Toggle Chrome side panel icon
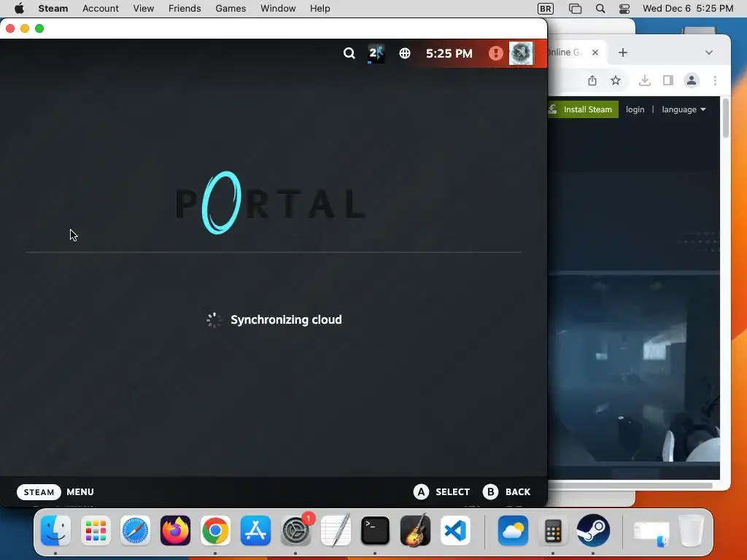The image size is (747, 560). 668,80
